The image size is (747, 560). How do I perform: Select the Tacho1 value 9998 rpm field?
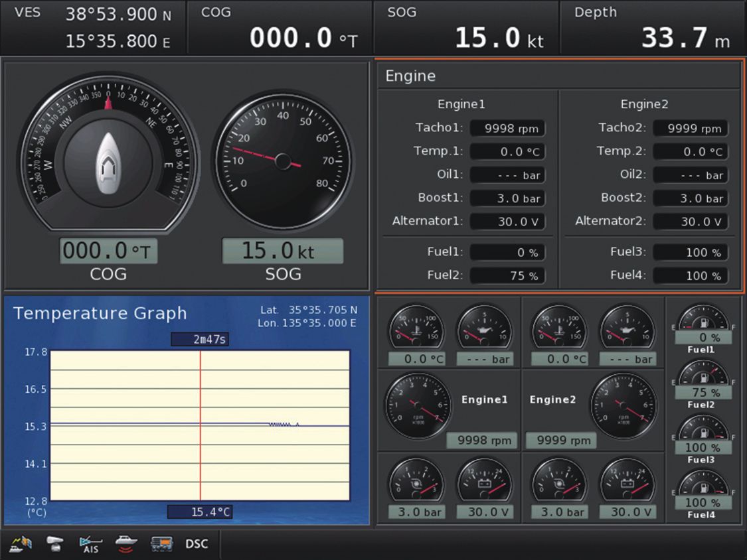click(x=507, y=128)
